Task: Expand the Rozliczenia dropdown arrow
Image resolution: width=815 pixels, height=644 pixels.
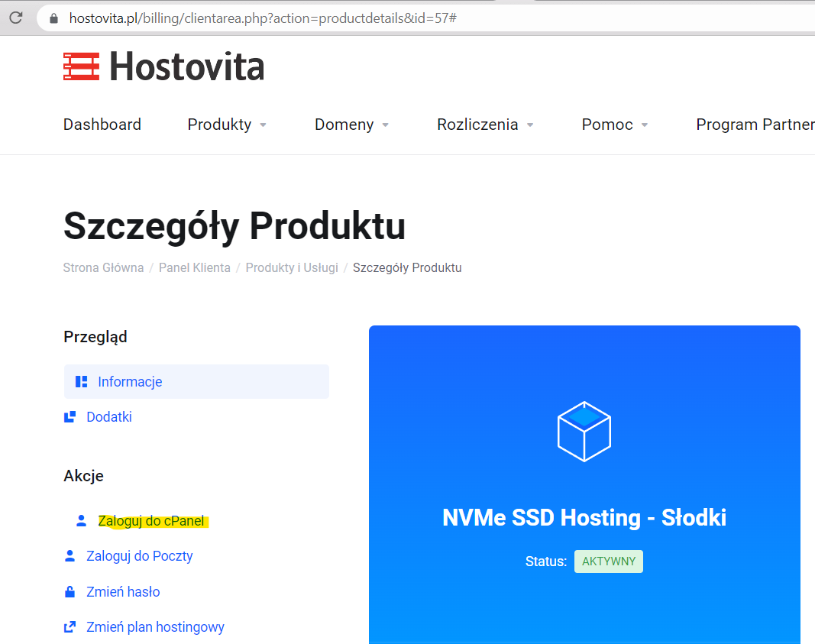Action: click(530, 125)
